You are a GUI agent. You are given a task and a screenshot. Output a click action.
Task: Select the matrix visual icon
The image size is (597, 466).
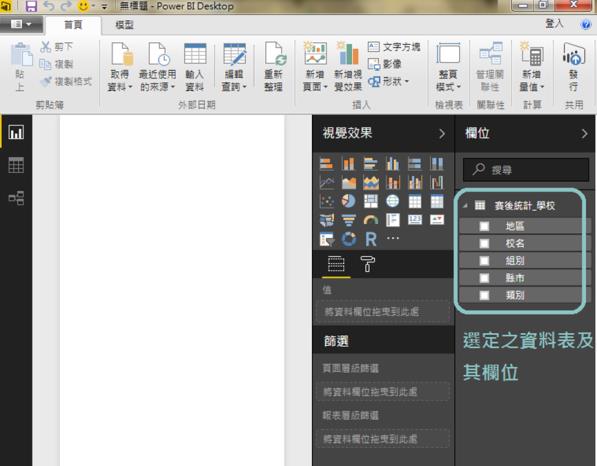pyautogui.click(x=437, y=201)
